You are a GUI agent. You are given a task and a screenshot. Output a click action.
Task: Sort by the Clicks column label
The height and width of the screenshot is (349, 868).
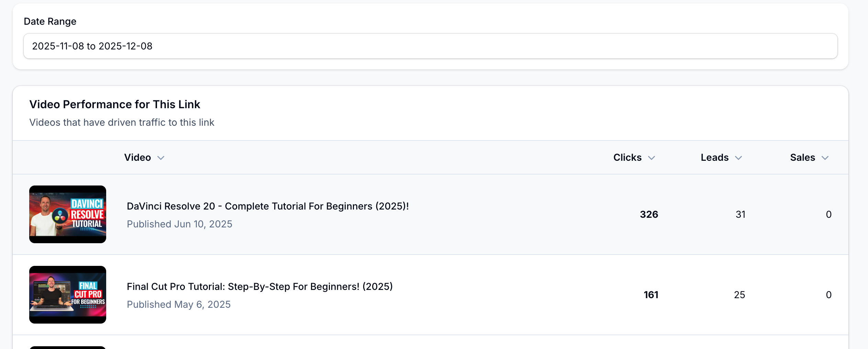coord(627,158)
